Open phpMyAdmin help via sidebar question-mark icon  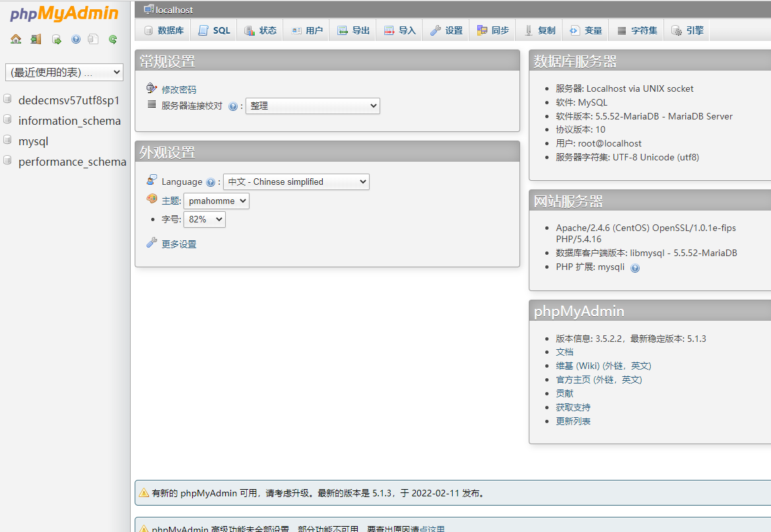[x=76, y=40]
